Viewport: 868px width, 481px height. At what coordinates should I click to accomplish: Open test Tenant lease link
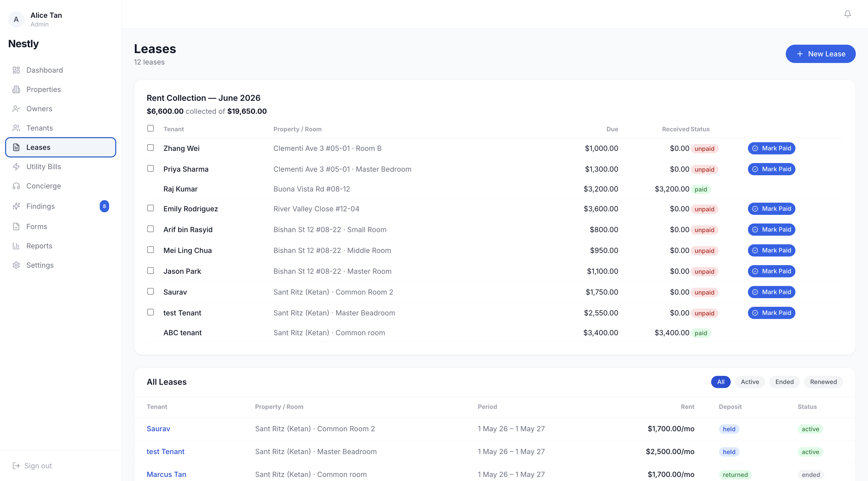[165, 452]
